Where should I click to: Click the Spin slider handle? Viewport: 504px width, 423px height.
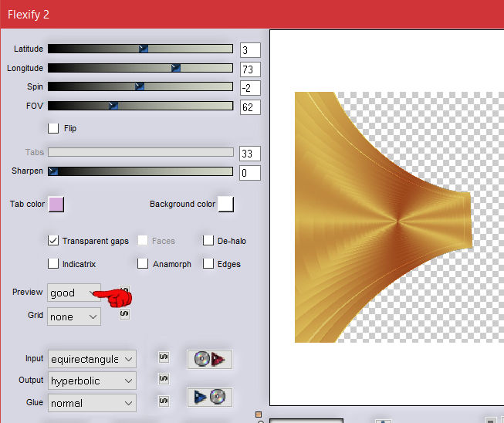140,86
